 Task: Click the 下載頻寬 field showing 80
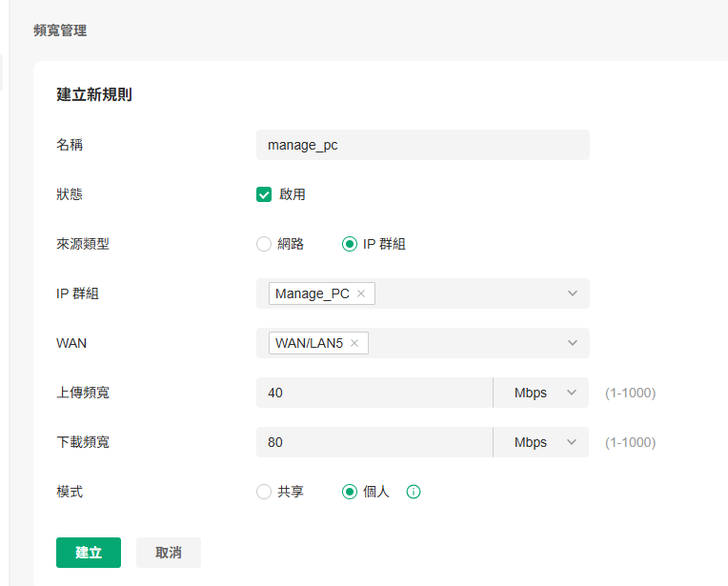click(x=374, y=442)
